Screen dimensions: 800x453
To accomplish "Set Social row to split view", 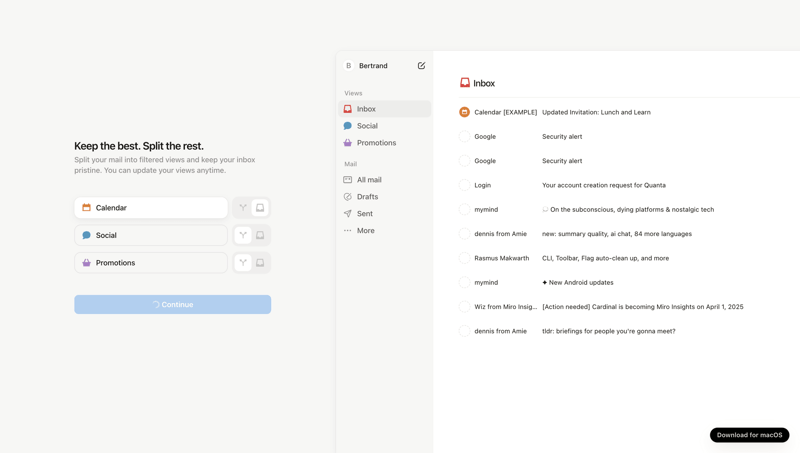I will click(x=243, y=235).
